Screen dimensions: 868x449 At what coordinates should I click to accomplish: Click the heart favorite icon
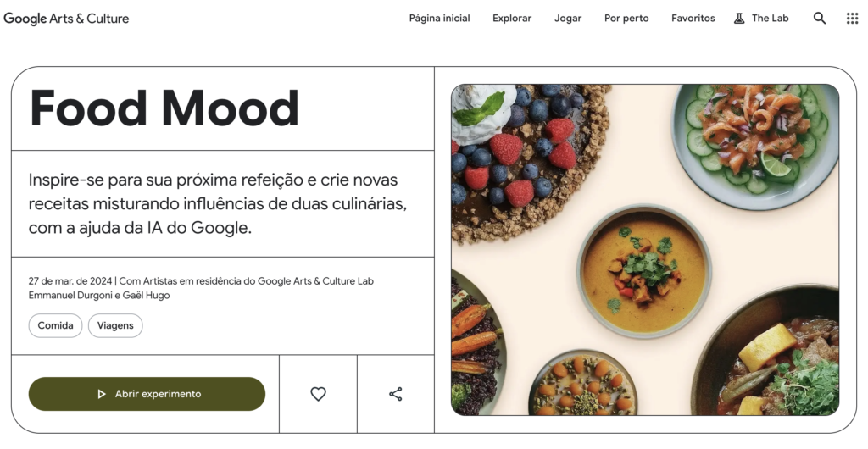(319, 394)
